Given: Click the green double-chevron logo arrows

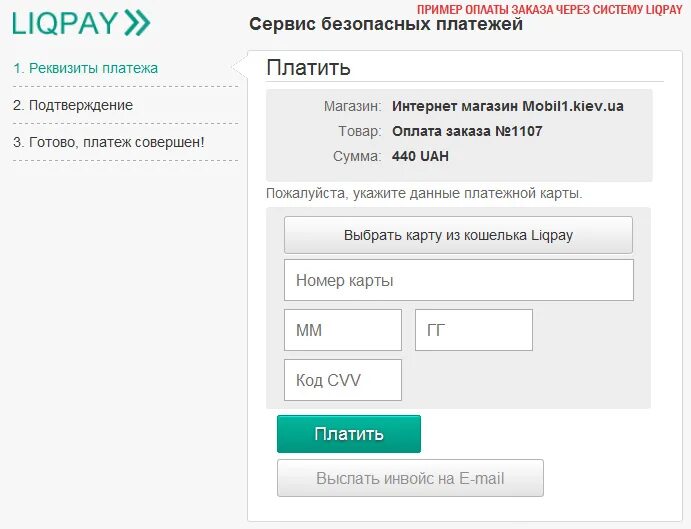Looking at the screenshot, I should 137,23.
